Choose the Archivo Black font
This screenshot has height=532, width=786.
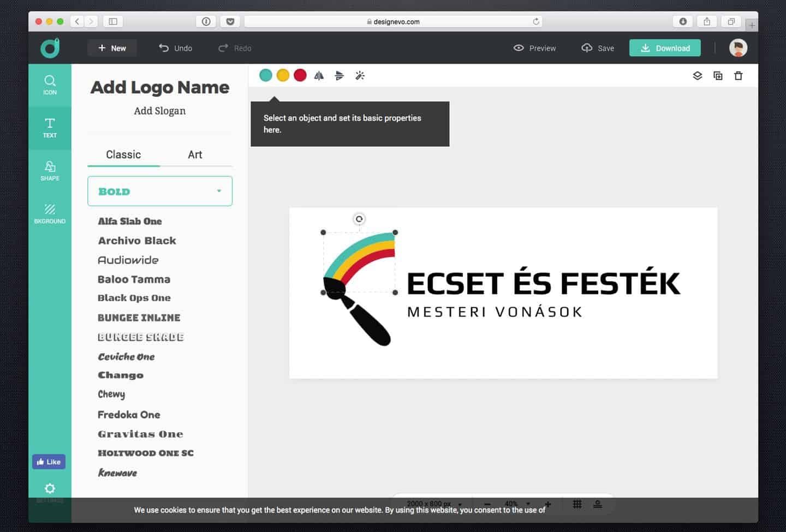tap(137, 241)
